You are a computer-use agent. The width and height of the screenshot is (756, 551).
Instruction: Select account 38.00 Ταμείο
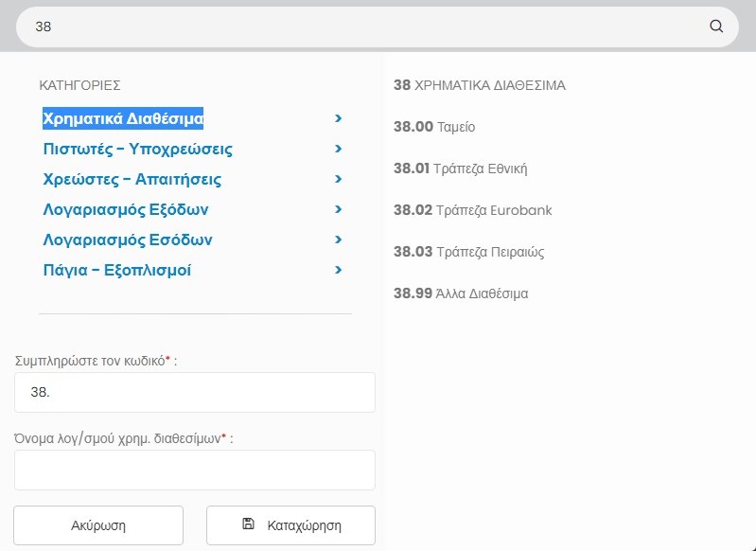pos(434,127)
